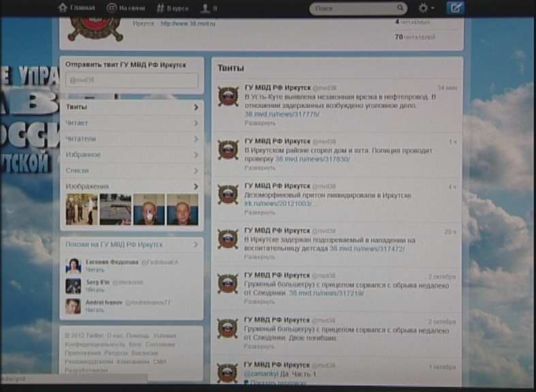
Task: Click the @zamankyi mention
Action: click(262, 374)
